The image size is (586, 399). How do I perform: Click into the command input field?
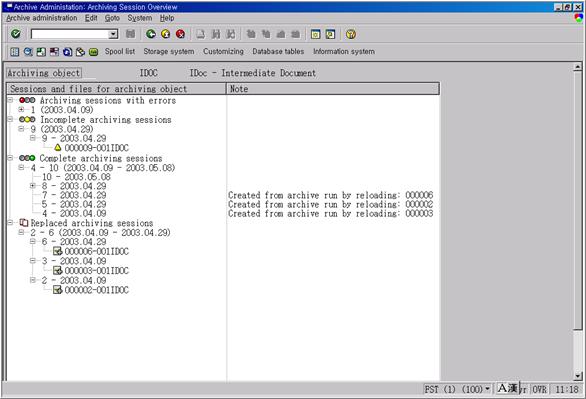70,34
